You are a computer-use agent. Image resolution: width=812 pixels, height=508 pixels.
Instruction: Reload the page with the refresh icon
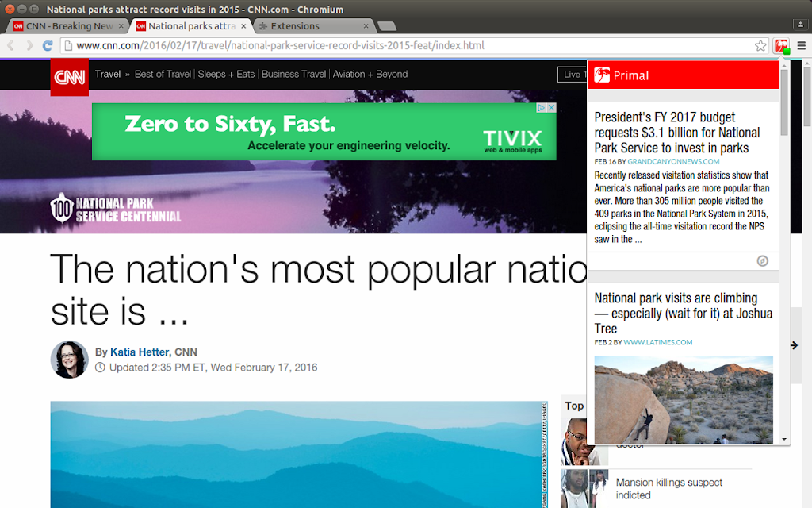click(x=48, y=45)
